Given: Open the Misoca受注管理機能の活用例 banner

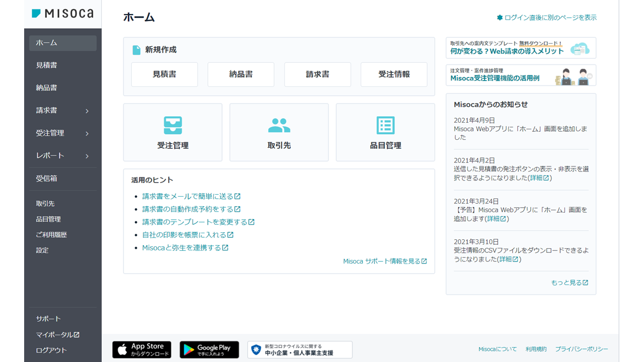Looking at the screenshot, I should coord(521,75).
